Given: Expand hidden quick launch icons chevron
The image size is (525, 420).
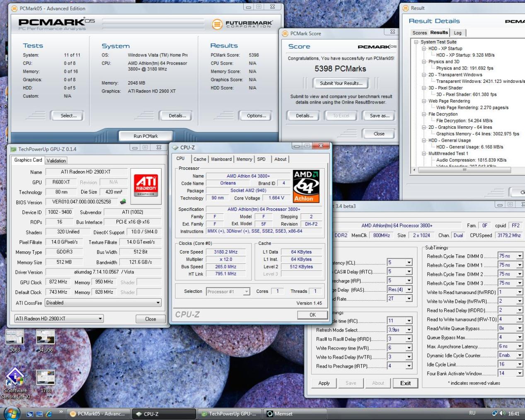Looking at the screenshot, I should point(61,412).
